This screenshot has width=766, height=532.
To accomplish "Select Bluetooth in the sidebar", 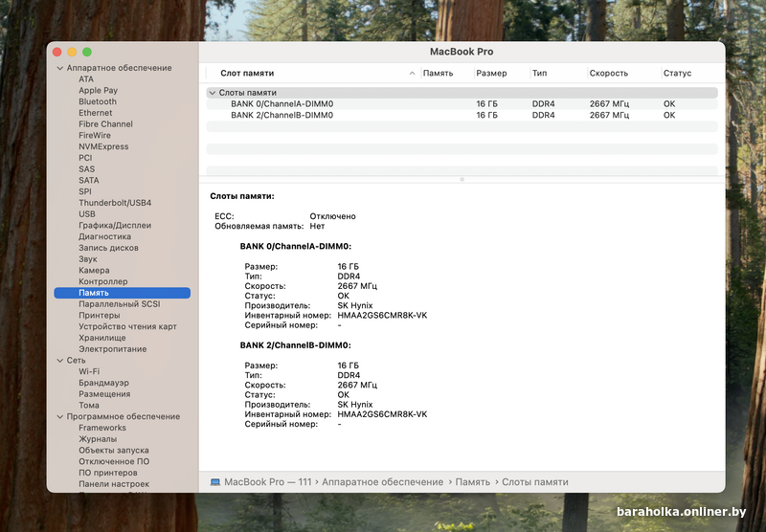I will coord(98,101).
